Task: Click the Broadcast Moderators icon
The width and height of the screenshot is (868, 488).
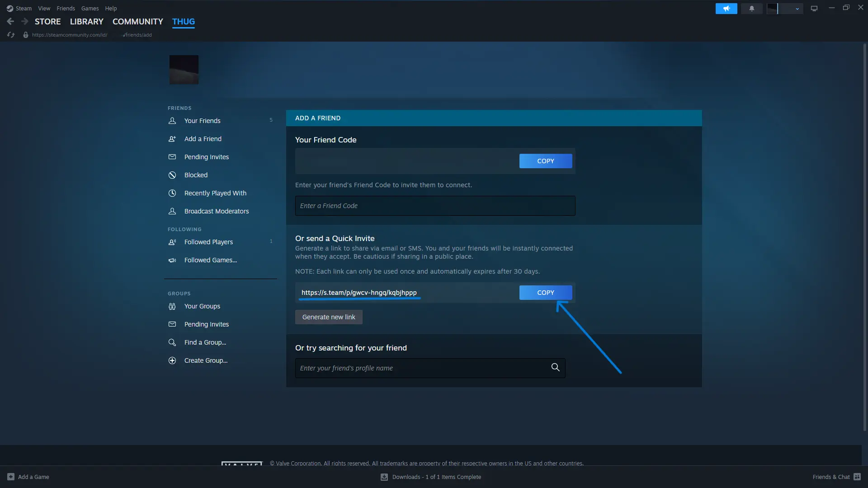Action: (x=172, y=211)
